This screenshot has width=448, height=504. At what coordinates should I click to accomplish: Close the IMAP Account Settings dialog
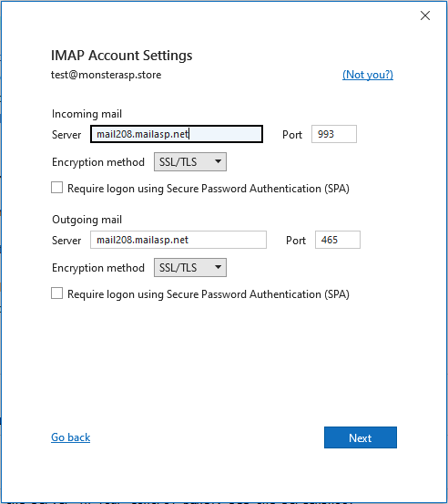(x=425, y=15)
